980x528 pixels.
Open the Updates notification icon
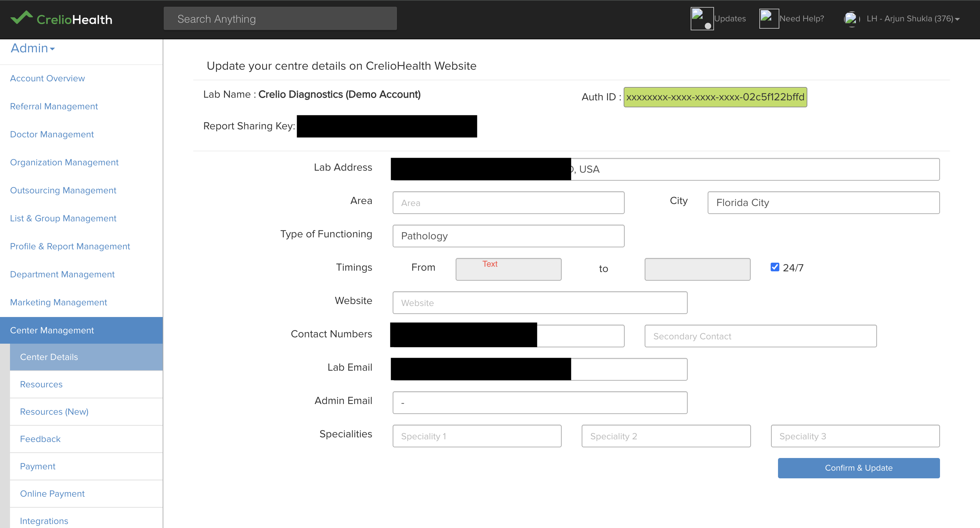(702, 19)
